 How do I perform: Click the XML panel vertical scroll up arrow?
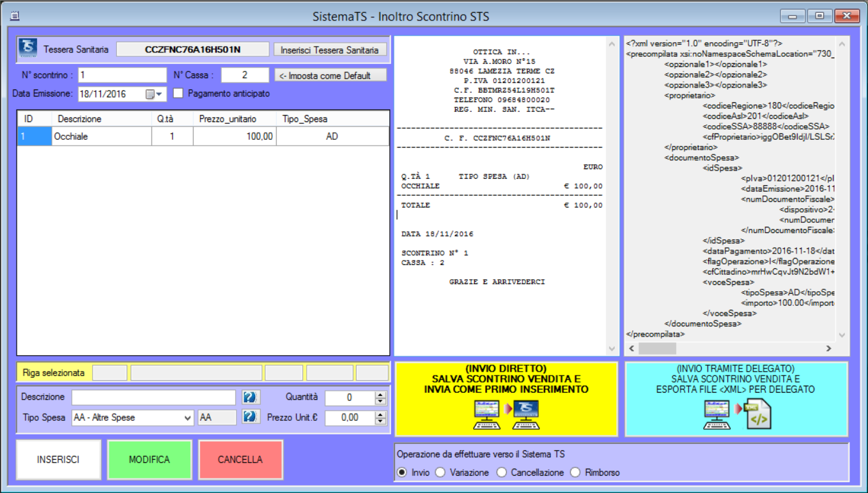842,44
